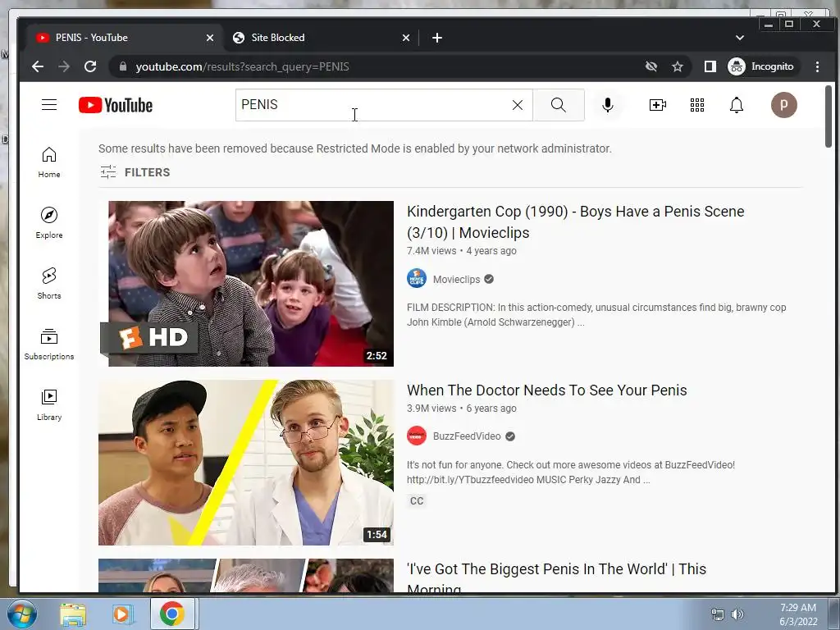
Task: Go to the YouTube logo homepage
Action: click(115, 105)
